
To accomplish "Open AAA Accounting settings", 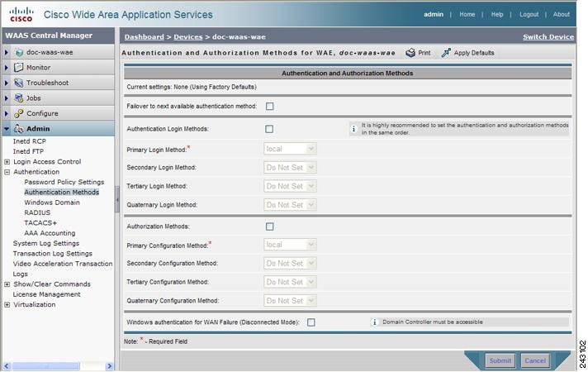I will click(x=50, y=233).
